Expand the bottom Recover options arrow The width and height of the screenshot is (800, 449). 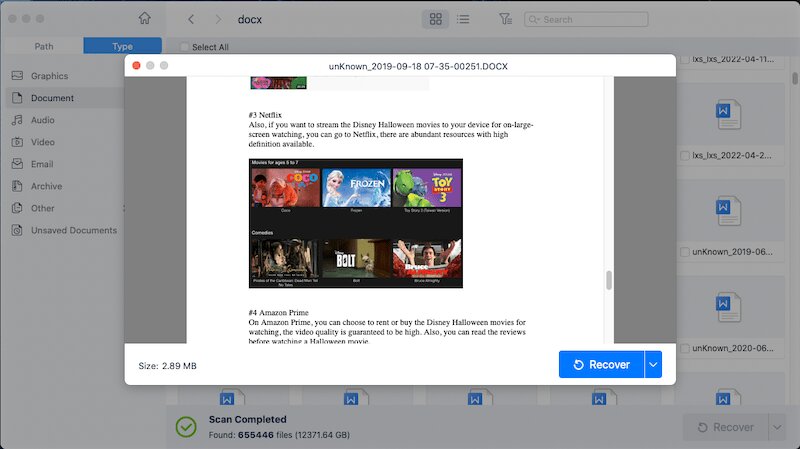pos(776,427)
